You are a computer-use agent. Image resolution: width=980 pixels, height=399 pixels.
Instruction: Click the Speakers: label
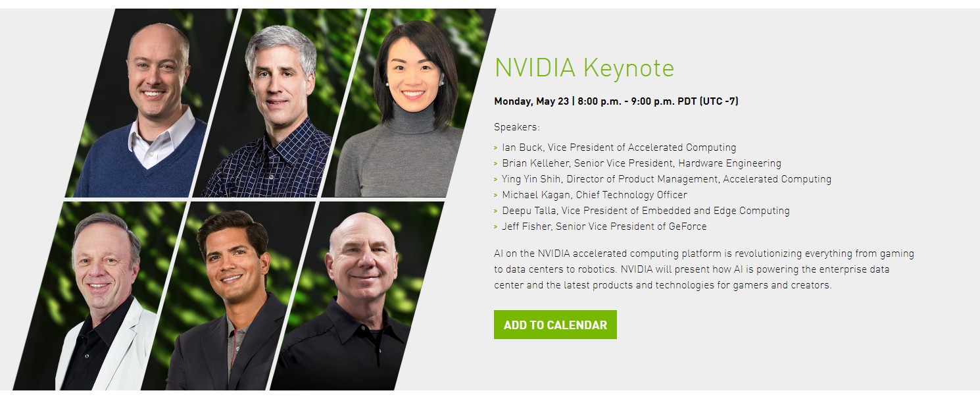[x=517, y=127]
